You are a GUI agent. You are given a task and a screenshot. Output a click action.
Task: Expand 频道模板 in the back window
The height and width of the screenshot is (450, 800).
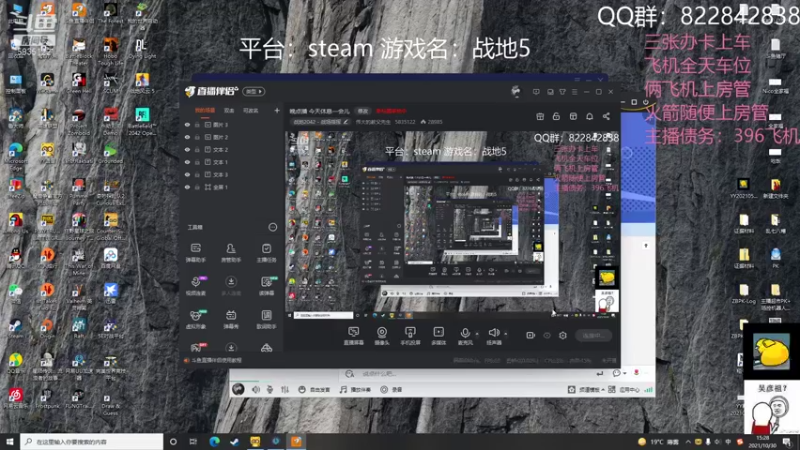[587, 390]
